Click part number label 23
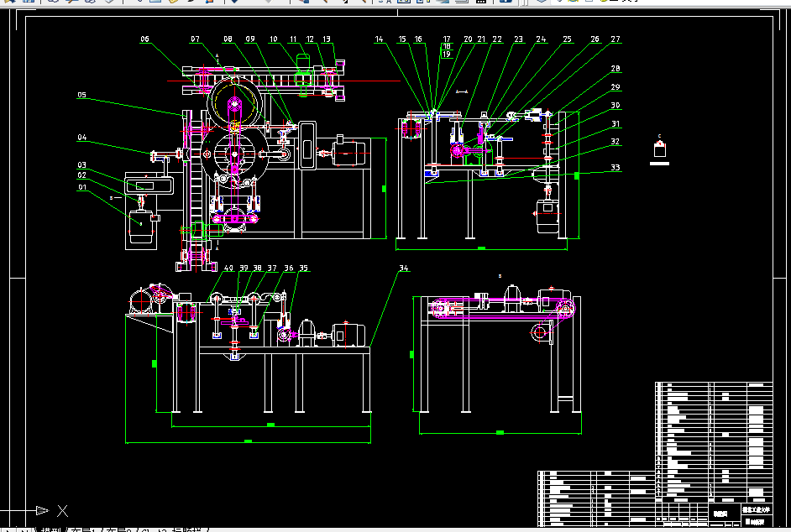This screenshot has height=532, width=791. point(519,39)
